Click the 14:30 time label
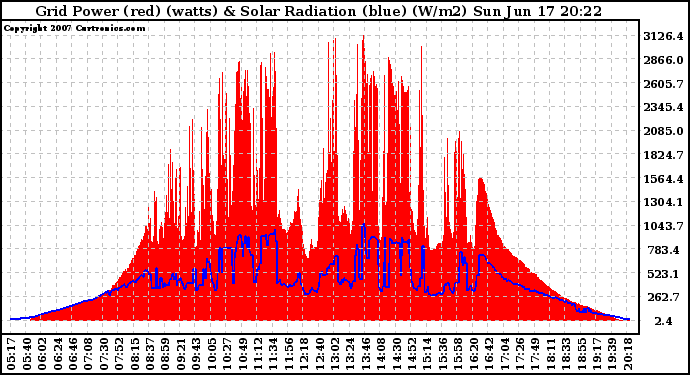 396,354
